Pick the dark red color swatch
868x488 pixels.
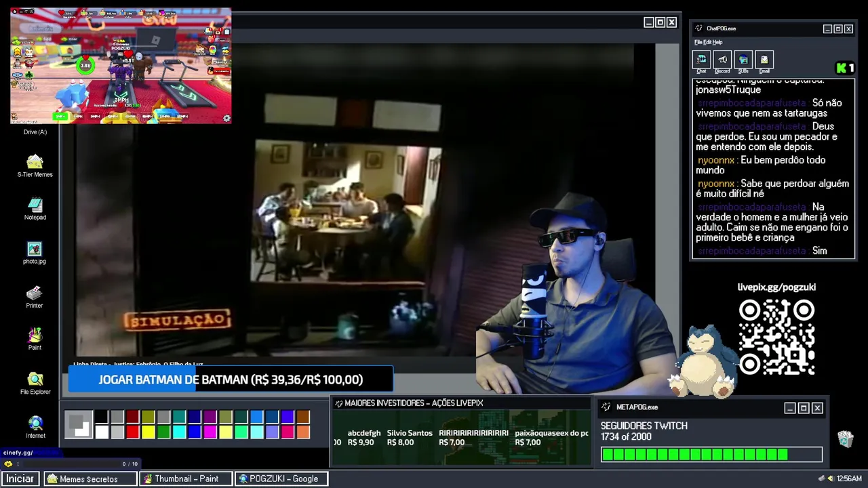(x=133, y=418)
